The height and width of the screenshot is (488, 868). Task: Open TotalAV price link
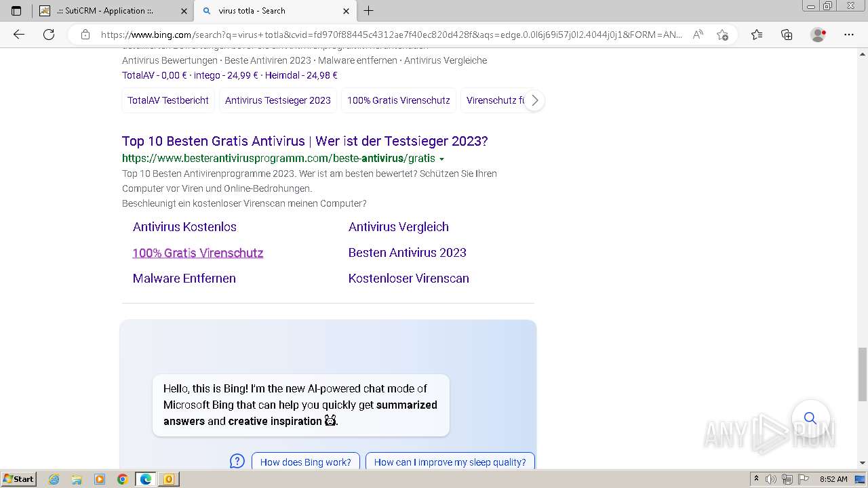coord(154,75)
